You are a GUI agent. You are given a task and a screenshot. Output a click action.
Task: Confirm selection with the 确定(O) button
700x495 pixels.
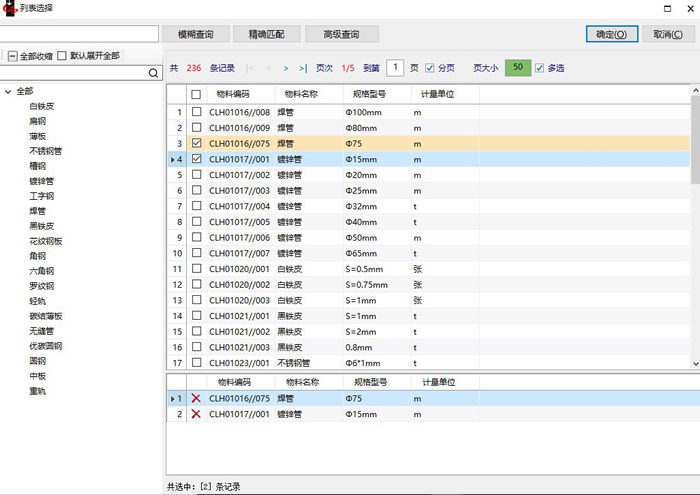[x=611, y=34]
